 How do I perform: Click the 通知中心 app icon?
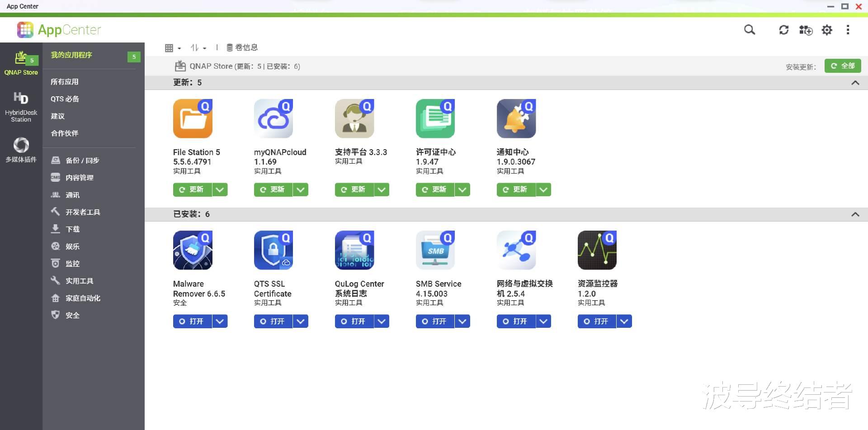pyautogui.click(x=517, y=118)
